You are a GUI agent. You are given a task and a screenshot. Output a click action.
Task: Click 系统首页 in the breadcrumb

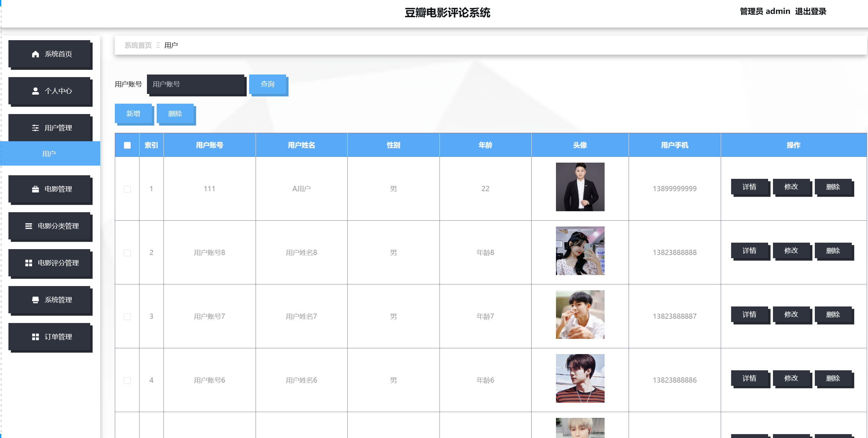coord(138,45)
